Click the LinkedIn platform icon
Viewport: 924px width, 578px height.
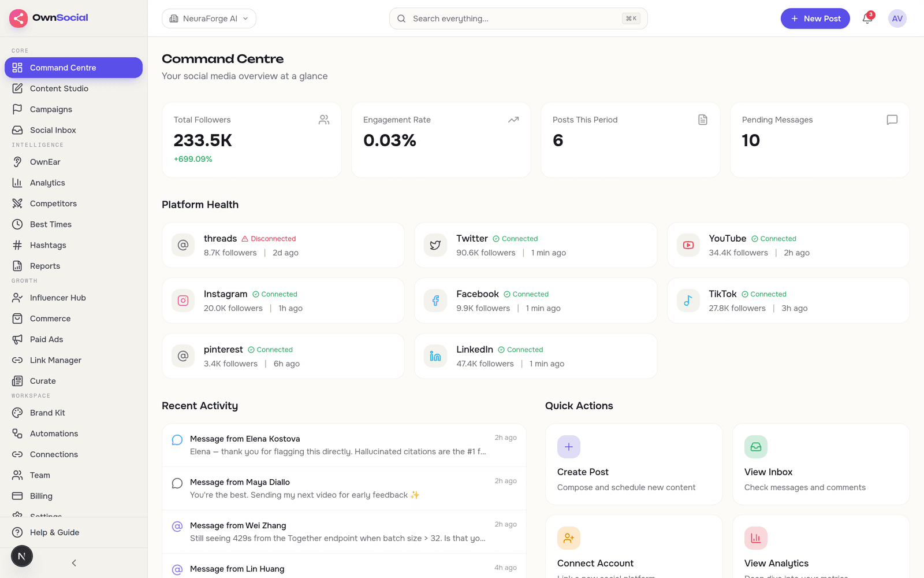(435, 356)
